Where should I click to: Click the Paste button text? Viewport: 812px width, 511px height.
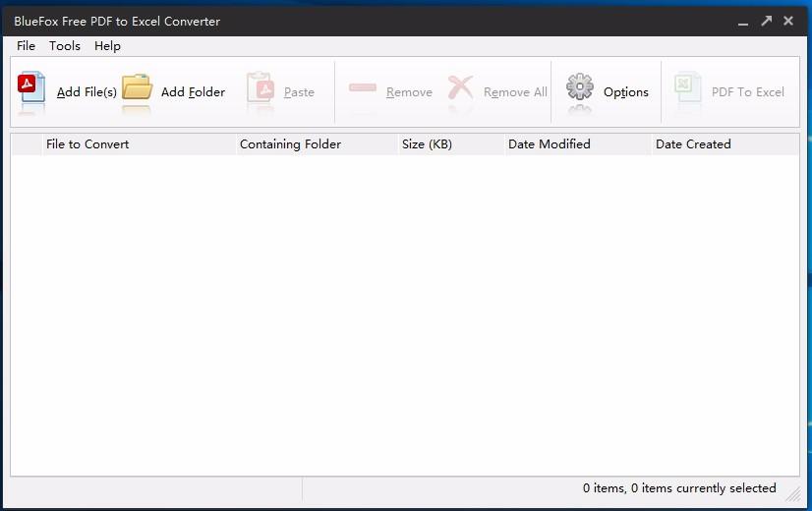point(299,92)
